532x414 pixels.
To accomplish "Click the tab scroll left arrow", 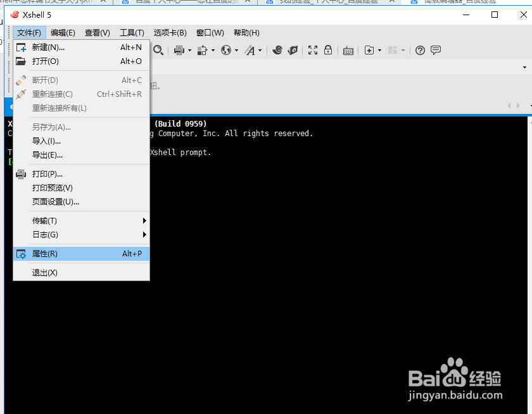I will pos(509,106).
